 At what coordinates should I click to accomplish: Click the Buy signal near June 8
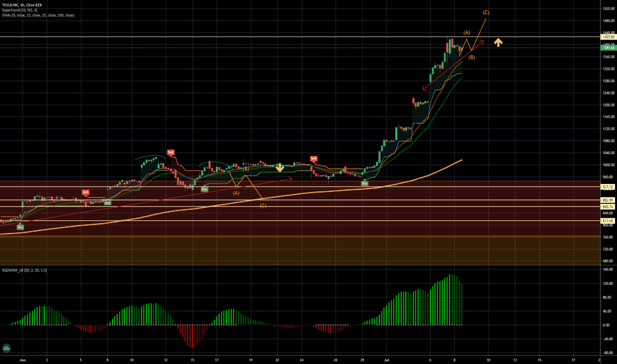(x=107, y=203)
